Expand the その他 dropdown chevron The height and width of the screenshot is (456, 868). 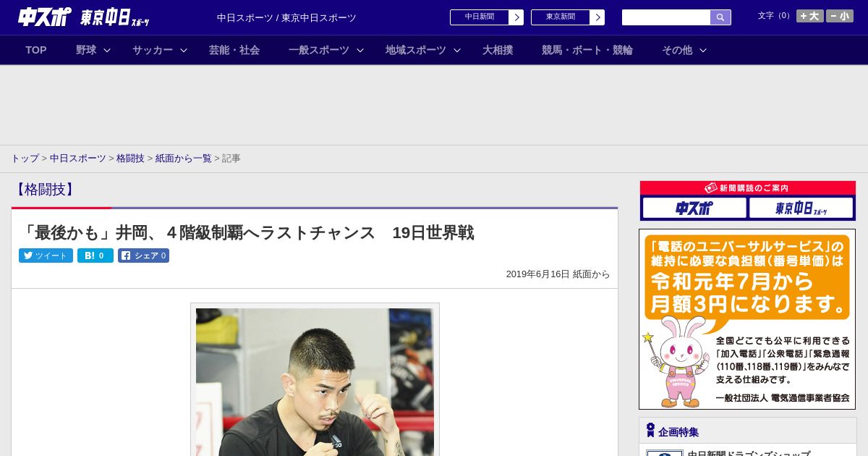pyautogui.click(x=703, y=50)
